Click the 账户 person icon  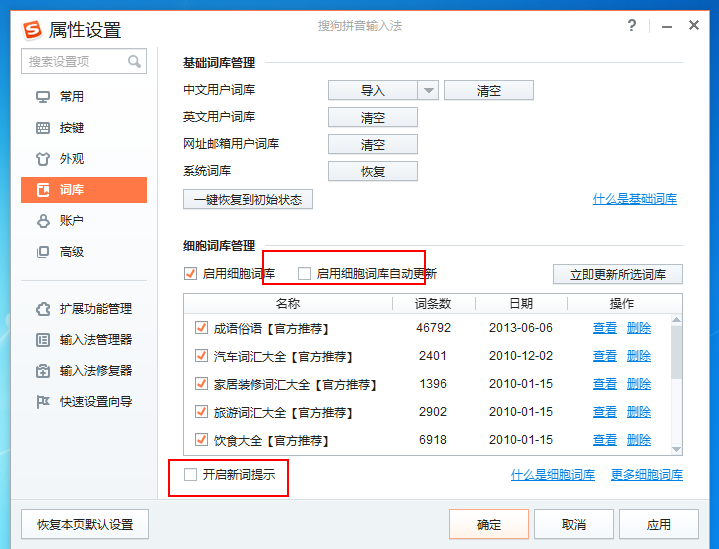tap(43, 221)
